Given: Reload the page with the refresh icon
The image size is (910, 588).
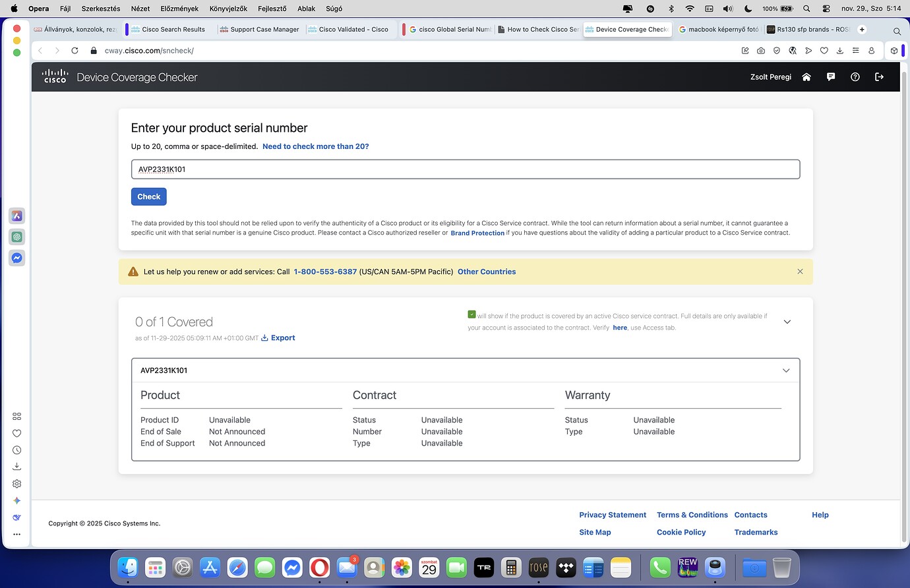Looking at the screenshot, I should tap(75, 51).
